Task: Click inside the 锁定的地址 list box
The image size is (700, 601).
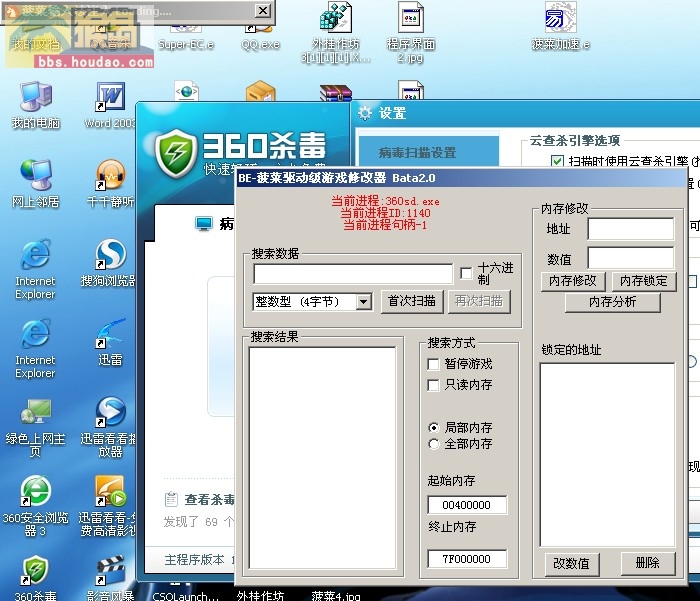Action: pos(608,455)
